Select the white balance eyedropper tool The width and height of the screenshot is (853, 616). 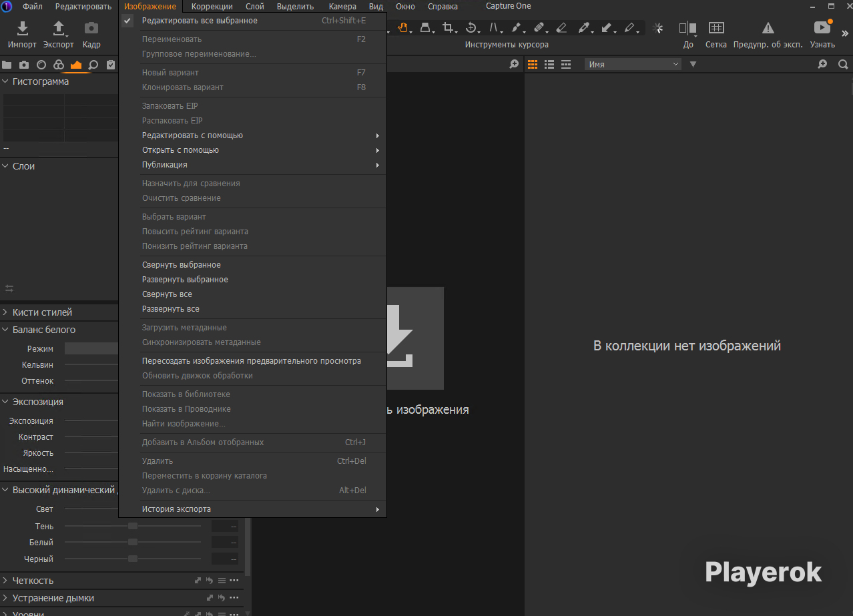point(584,28)
